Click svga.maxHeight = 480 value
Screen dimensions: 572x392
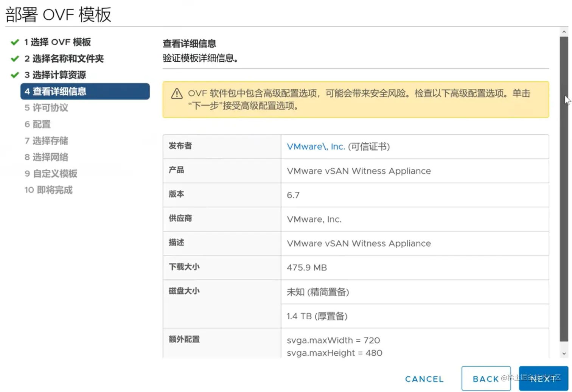(334, 353)
